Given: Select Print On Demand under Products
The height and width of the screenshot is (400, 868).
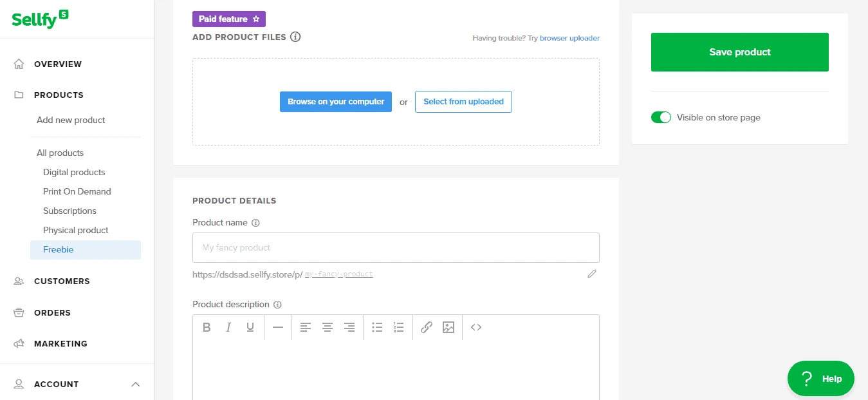Looking at the screenshot, I should tap(77, 191).
